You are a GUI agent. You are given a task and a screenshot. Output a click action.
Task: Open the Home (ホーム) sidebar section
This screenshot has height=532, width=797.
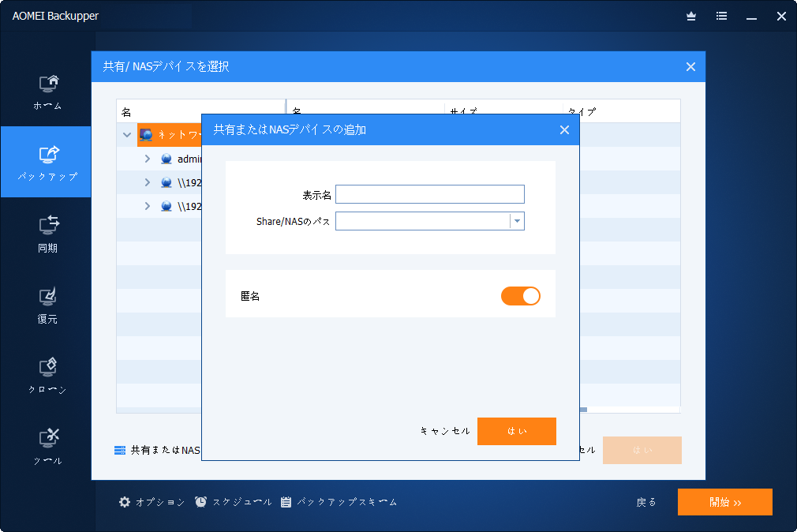coord(47,92)
